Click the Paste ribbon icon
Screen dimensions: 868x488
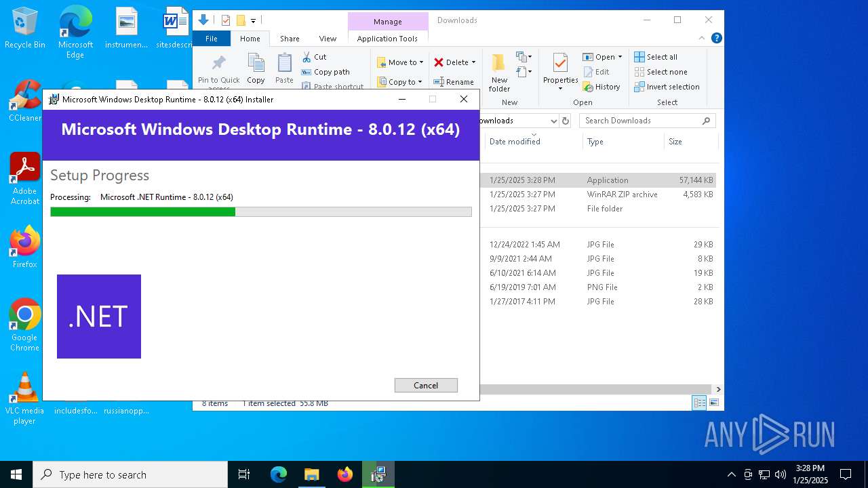click(x=284, y=68)
